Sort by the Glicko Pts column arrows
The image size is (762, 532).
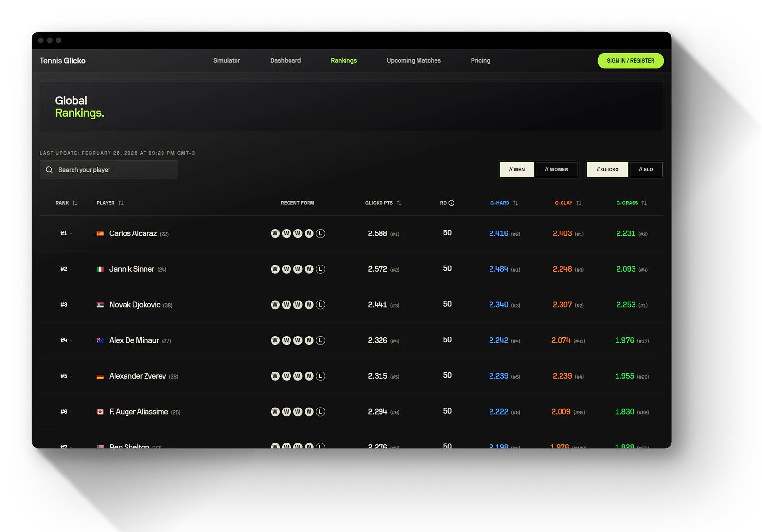[x=399, y=203]
